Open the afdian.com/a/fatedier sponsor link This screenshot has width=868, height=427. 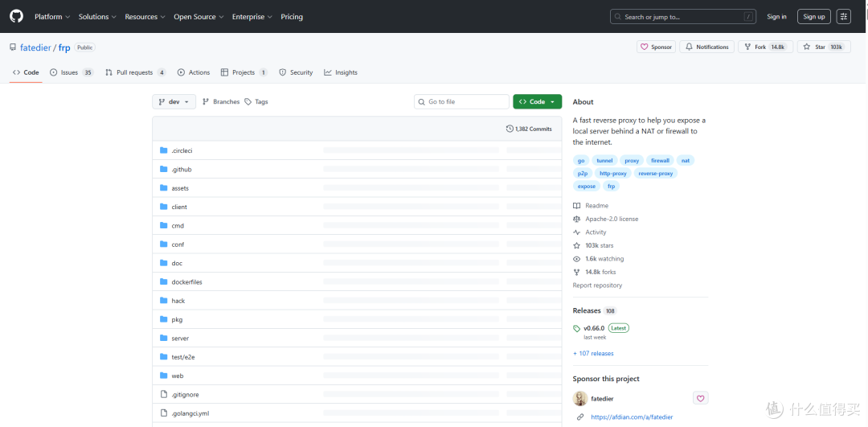pos(632,417)
